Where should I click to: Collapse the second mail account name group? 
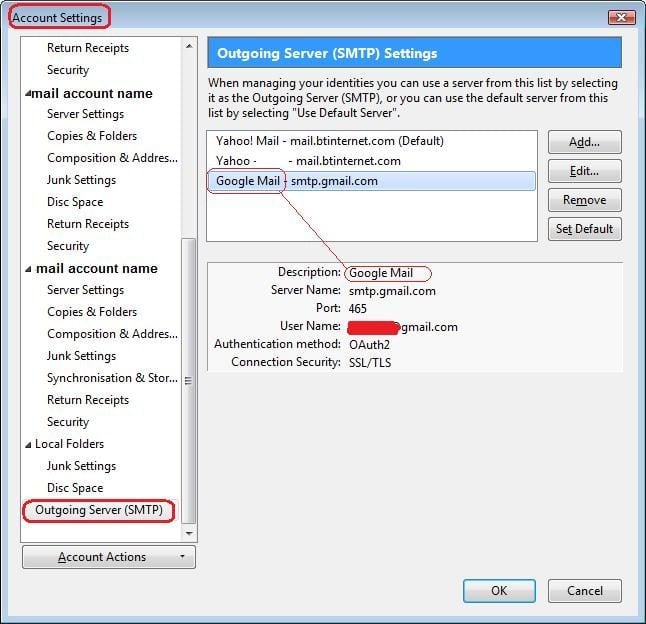coord(28,269)
